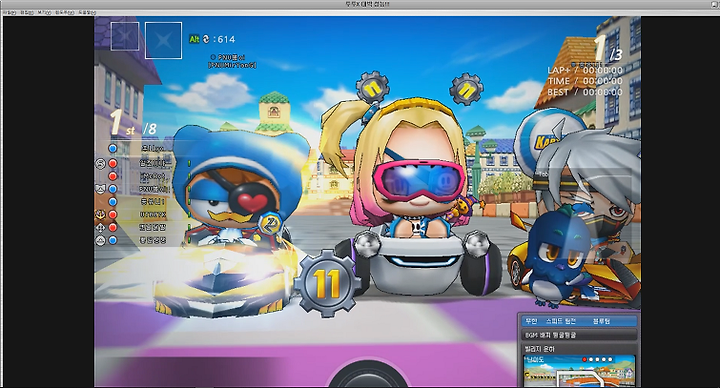720x388 pixels.
Task: Click the BGM info bar in room panel
Action: click(x=579, y=335)
